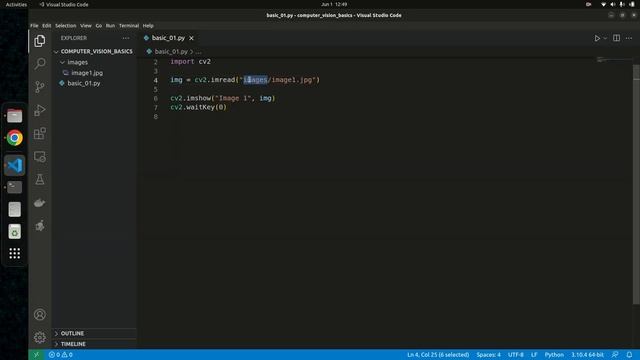
Task: Open the run button dropdown arrow
Action: pyautogui.click(x=605, y=38)
